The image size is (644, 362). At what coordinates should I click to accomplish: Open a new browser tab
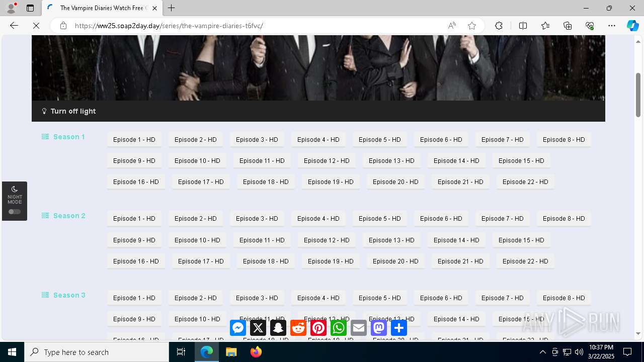(x=172, y=8)
